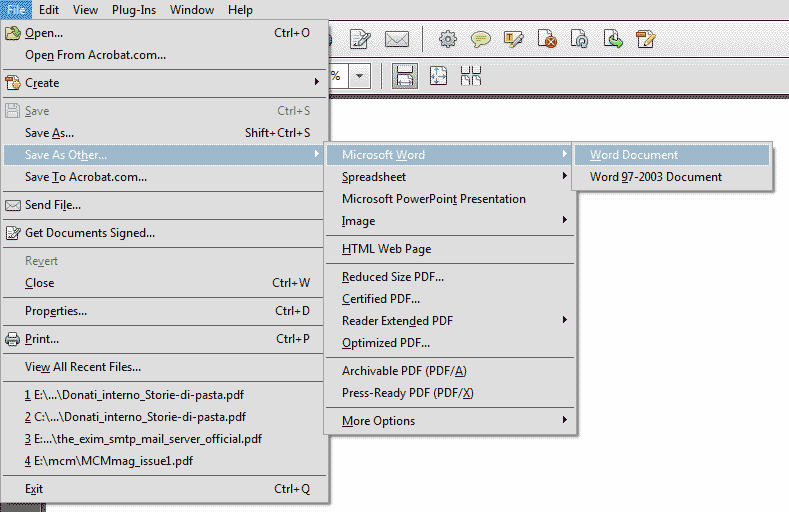Click the sticky note comment bubble icon
789x512 pixels.
tap(481, 39)
